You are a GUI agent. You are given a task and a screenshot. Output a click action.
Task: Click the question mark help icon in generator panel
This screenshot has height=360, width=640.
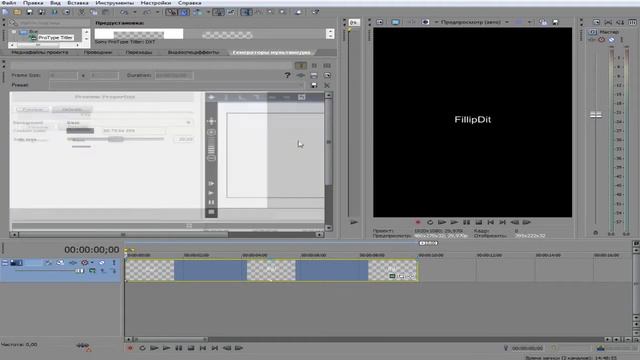pos(287,76)
